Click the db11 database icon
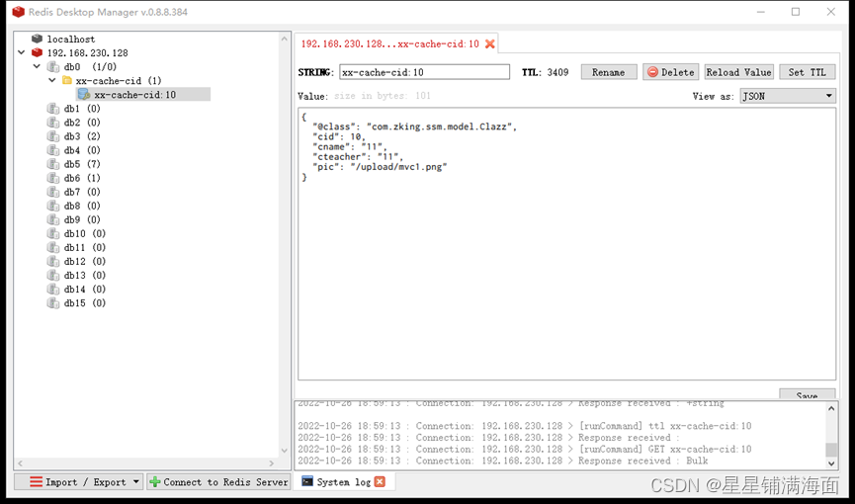Screen dimensions: 855x504 [53, 248]
